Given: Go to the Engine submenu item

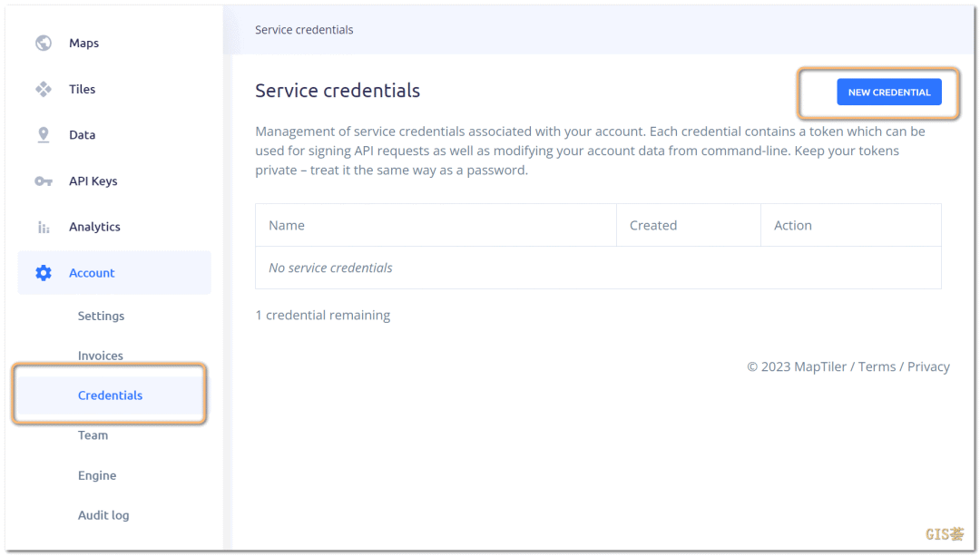Looking at the screenshot, I should tap(97, 475).
